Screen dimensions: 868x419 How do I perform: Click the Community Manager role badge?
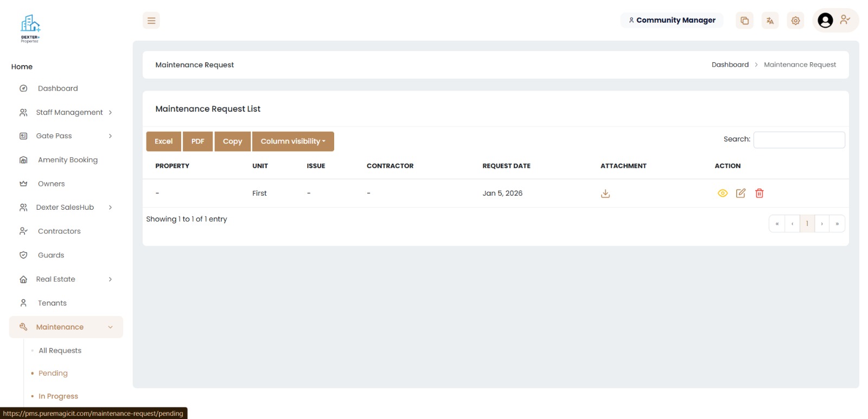672,20
